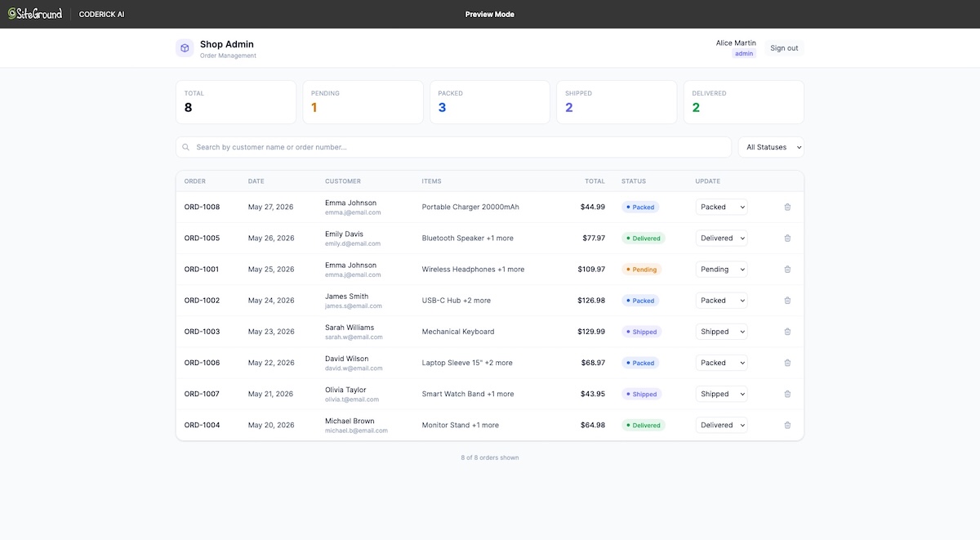Click the Packed status badge of ORD-1006
Viewport: 980px width, 540px height.
click(x=640, y=363)
